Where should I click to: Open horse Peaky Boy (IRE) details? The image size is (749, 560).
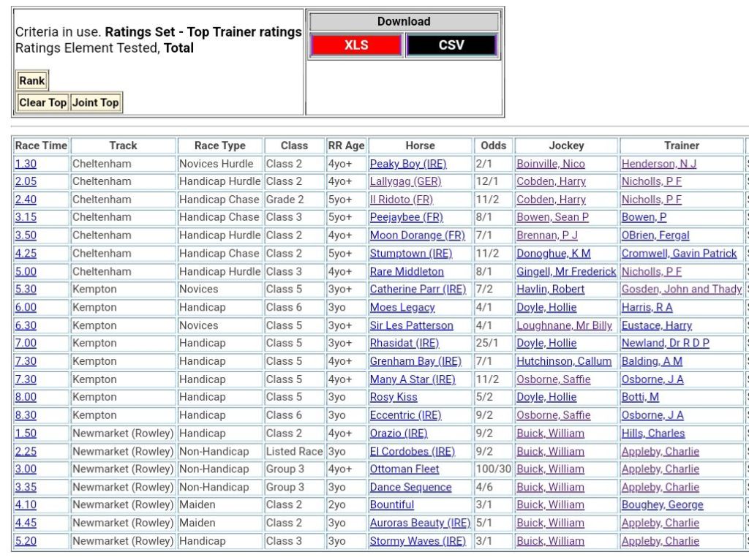click(407, 164)
